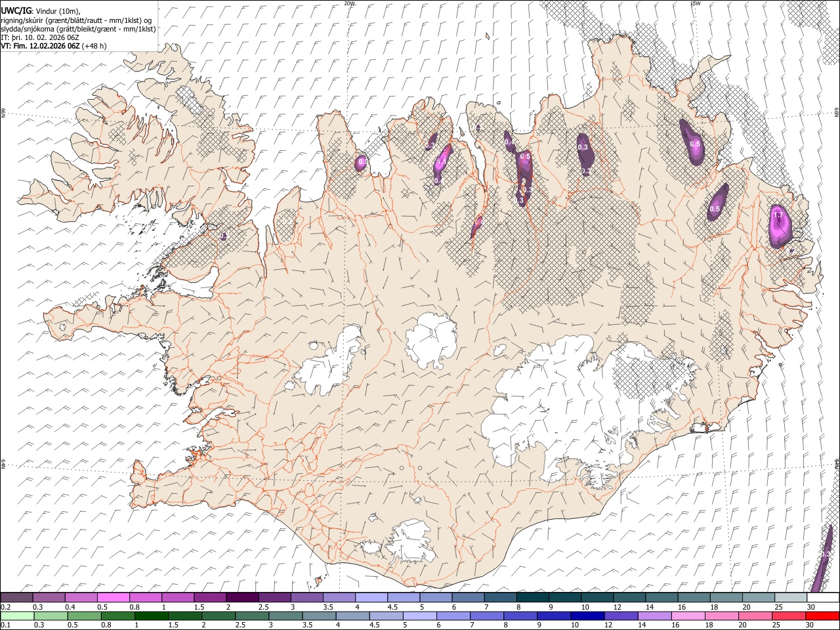840x630 pixels.
Task: Click the snowfall cell labeled 1.7 in east Iceland
Action: 780,226
